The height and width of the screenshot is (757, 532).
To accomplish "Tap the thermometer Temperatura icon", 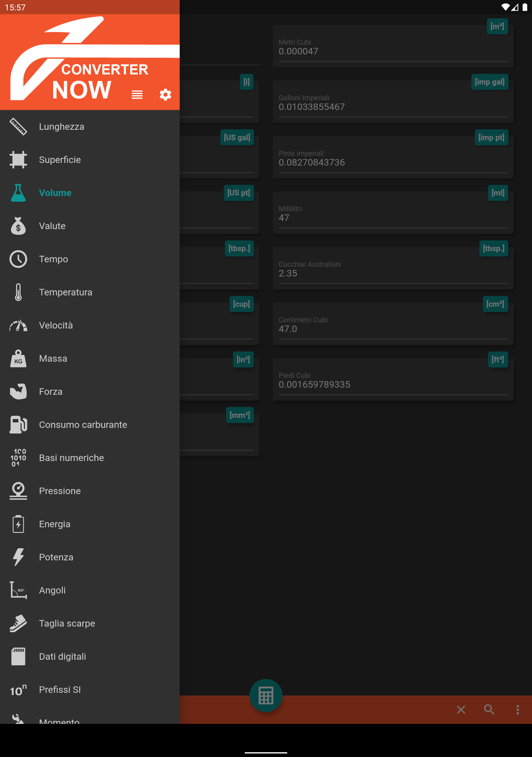I will click(x=18, y=292).
